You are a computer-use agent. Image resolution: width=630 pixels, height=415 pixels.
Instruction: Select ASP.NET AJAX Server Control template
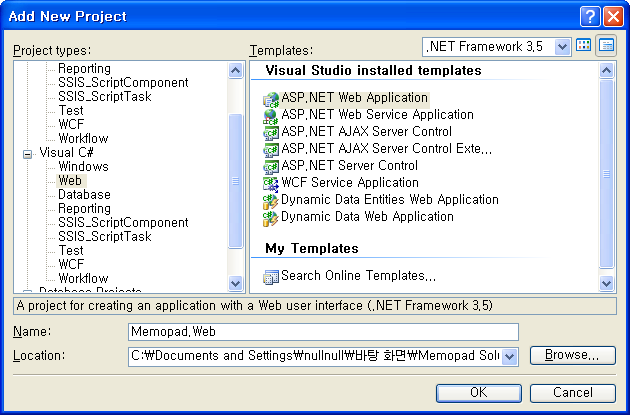366,132
